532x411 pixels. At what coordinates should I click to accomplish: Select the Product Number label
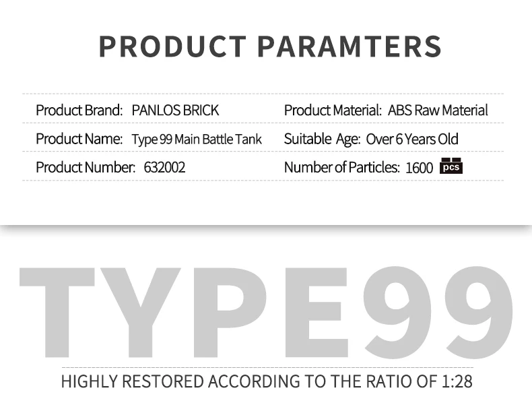86,168
